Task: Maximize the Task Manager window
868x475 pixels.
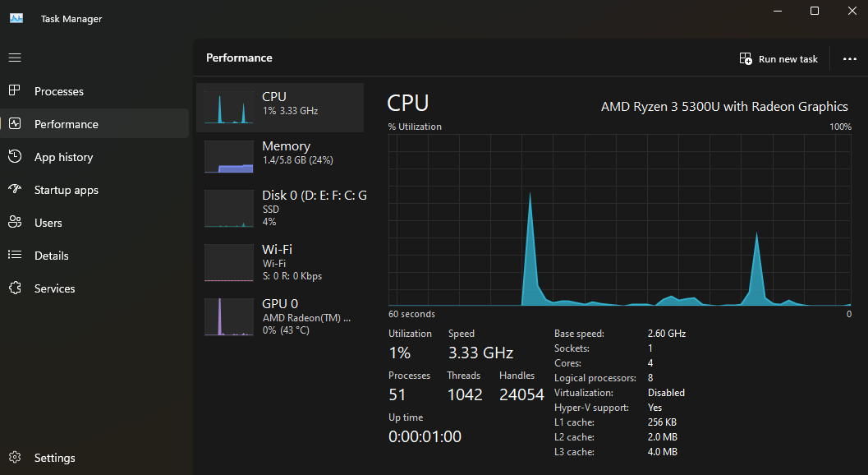Action: (815, 11)
